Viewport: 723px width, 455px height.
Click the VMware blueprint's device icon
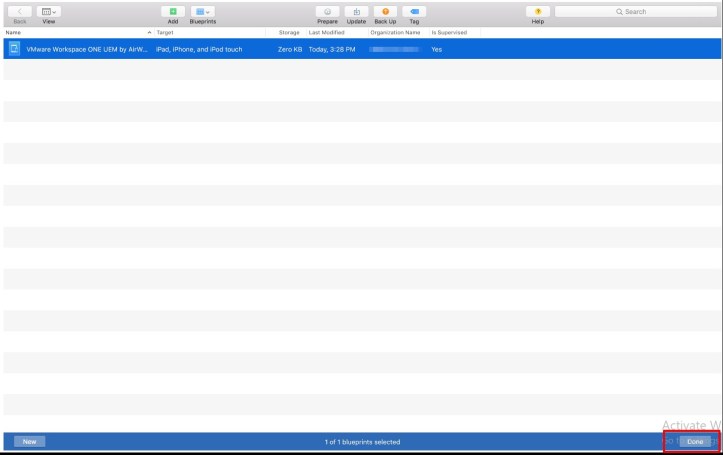(14, 49)
